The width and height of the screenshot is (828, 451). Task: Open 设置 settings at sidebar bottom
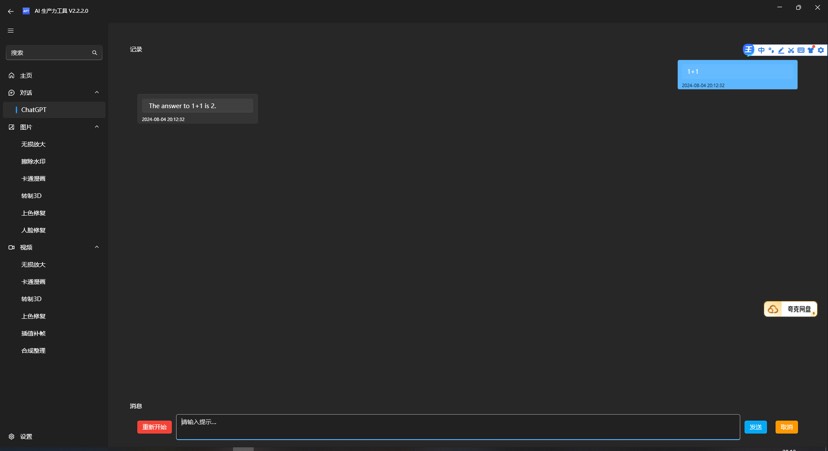[26, 437]
